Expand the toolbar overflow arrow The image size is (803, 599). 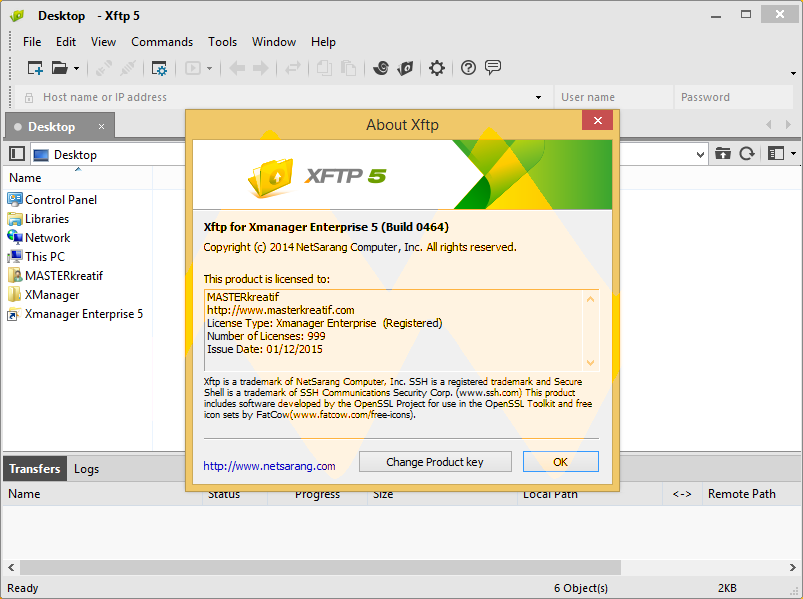(x=793, y=73)
